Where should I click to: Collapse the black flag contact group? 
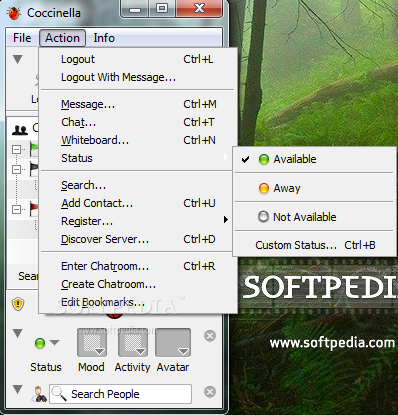[x=16, y=170]
